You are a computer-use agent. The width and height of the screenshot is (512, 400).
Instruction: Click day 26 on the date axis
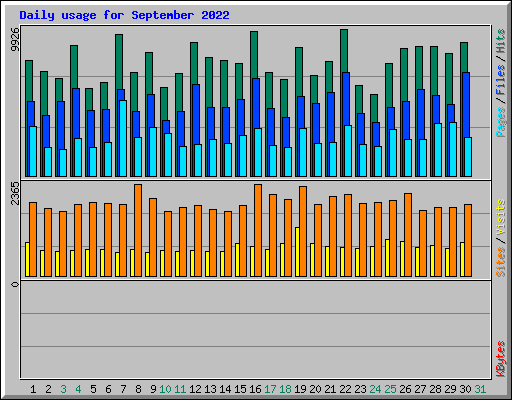coord(405,389)
